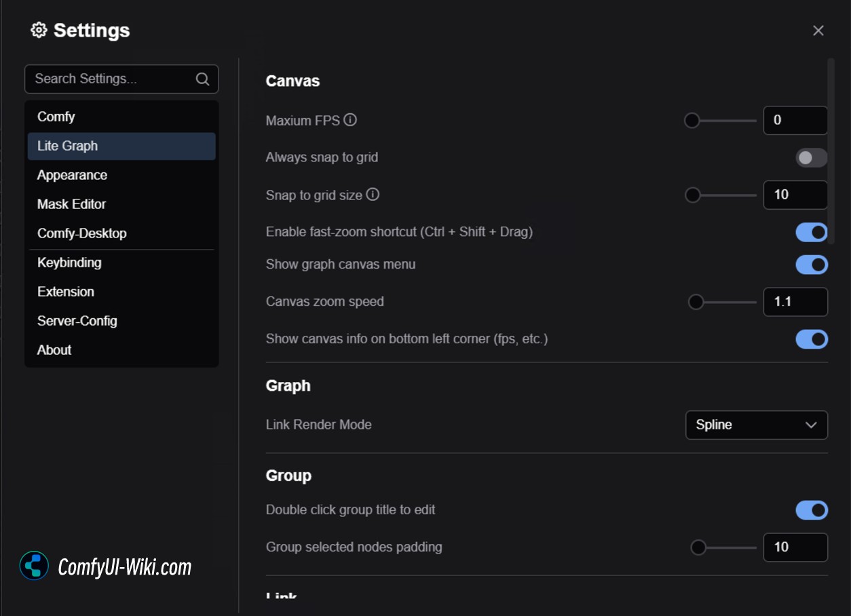
Task: Click the Canvas zoom speed value field
Action: coord(795,302)
